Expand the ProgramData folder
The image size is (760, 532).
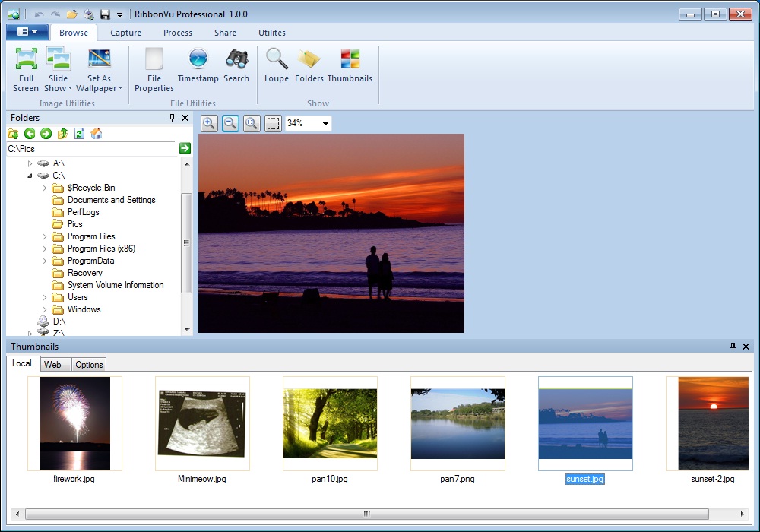click(x=45, y=261)
